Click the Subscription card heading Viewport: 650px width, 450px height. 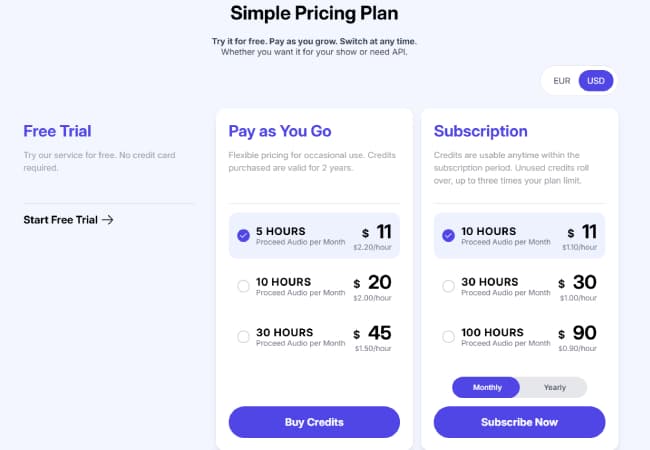click(x=481, y=131)
